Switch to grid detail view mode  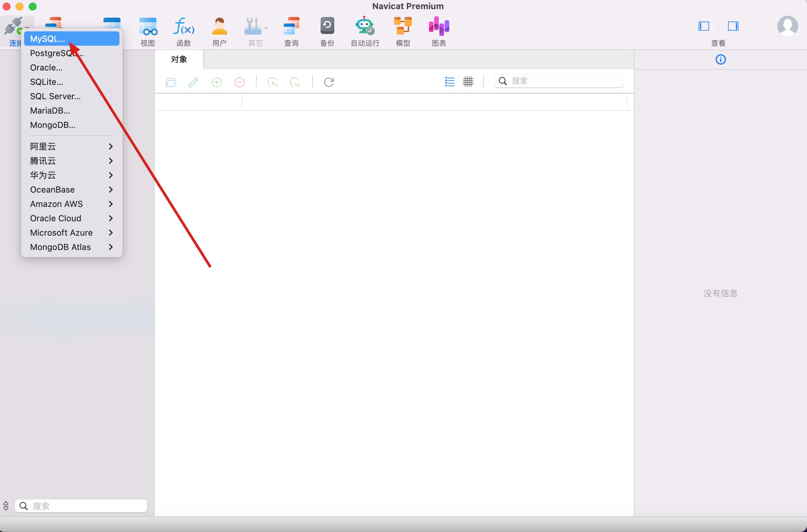coord(467,81)
